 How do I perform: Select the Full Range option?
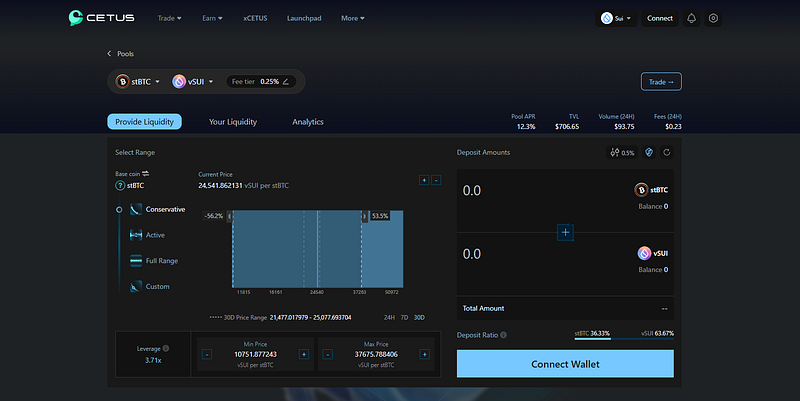point(154,261)
